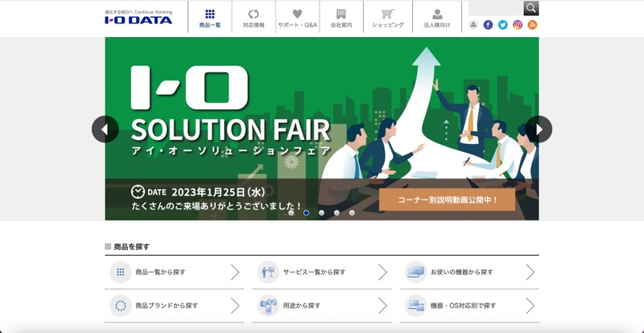Click the magnifying glass search icon
This screenshot has height=333, width=644.
(x=531, y=8)
